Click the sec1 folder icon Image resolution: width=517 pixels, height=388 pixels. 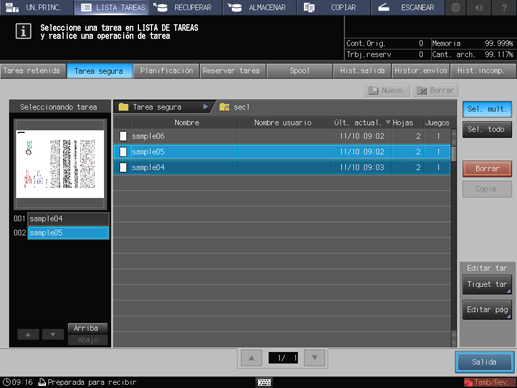(x=224, y=107)
